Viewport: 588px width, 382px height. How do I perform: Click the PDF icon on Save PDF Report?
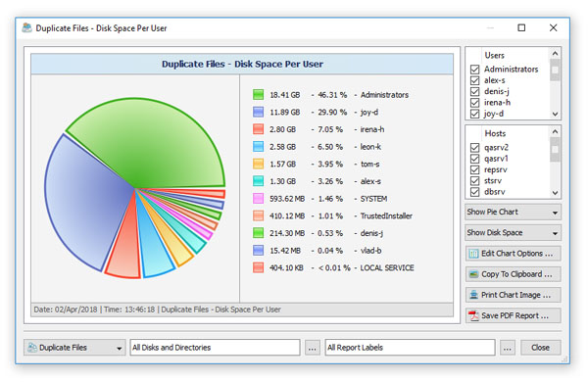[x=473, y=315]
